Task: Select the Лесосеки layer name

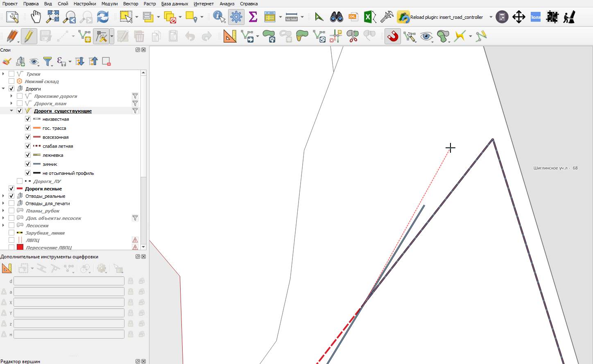Action: pyautogui.click(x=37, y=226)
